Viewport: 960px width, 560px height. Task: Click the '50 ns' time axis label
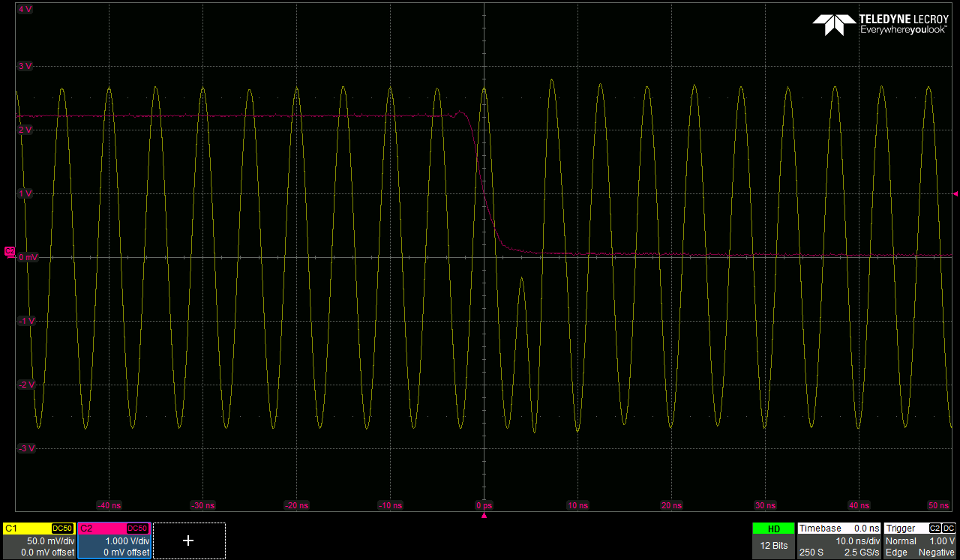939,505
